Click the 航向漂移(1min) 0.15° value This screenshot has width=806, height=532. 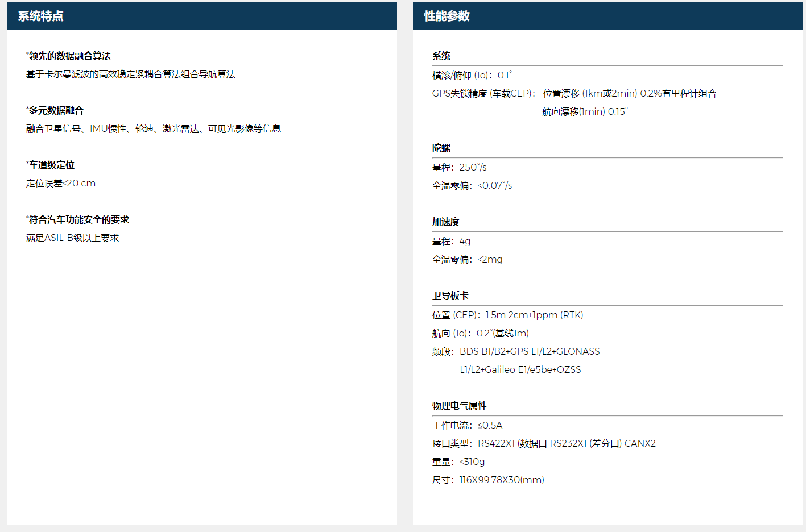point(585,111)
